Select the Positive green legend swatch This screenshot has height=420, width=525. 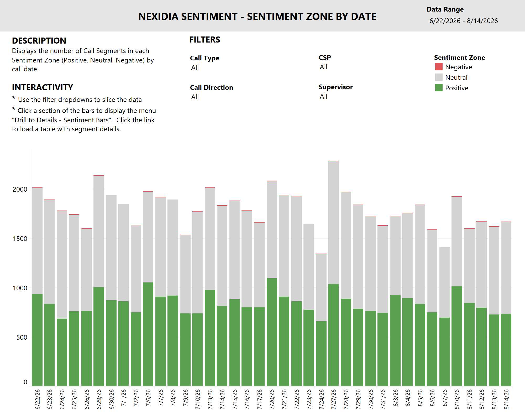pos(439,88)
